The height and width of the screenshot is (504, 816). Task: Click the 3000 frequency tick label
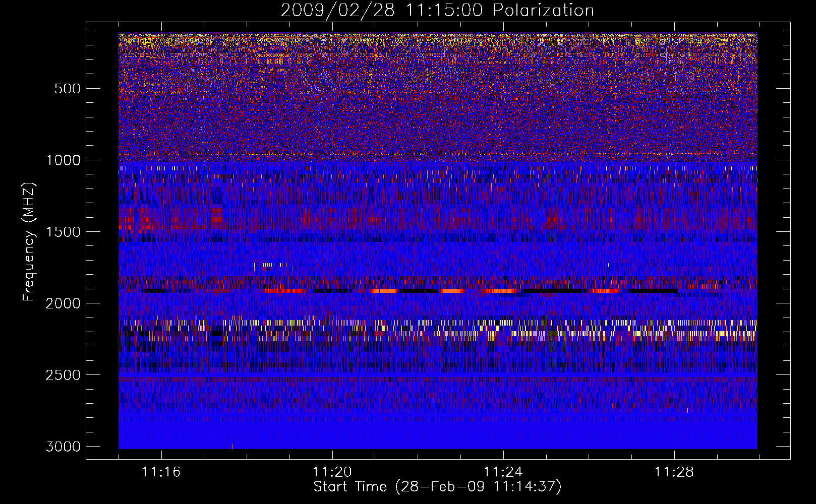63,447
